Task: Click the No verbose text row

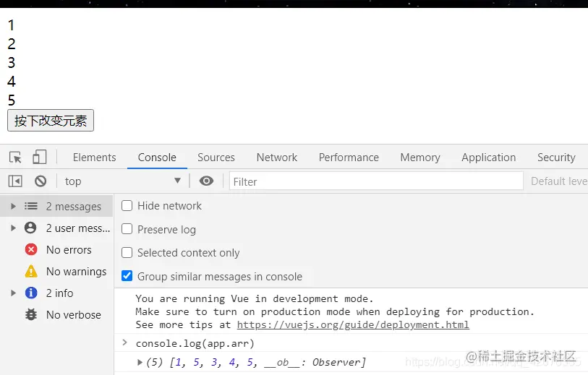Action: point(74,315)
